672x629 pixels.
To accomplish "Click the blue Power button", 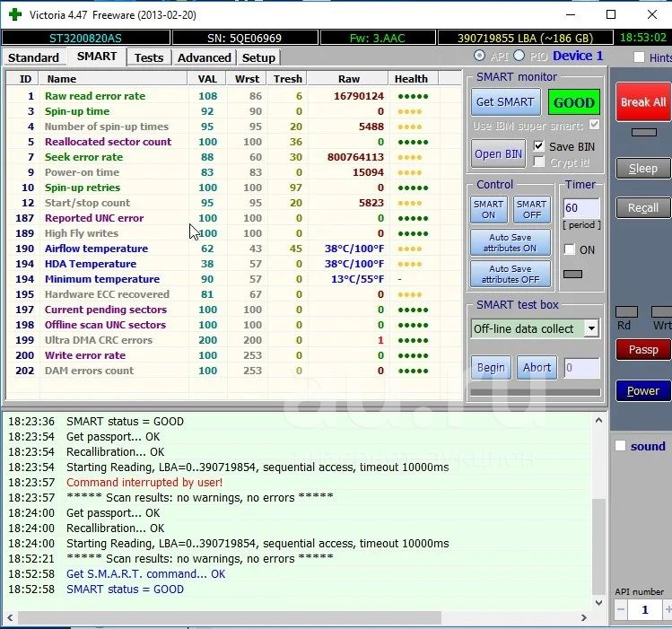I will (643, 390).
